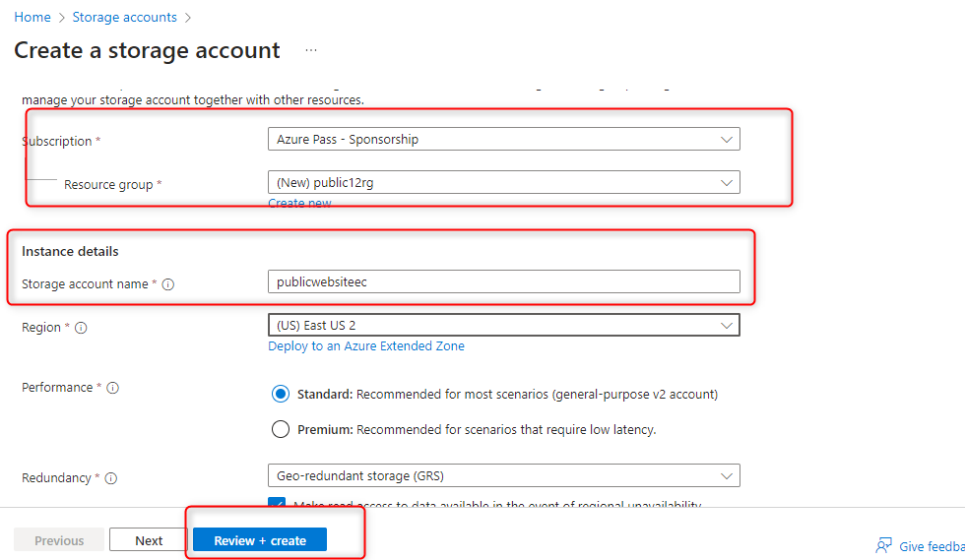Click Deploy to an Azure Extended Zone
The height and width of the screenshot is (560, 965).
[366, 346]
